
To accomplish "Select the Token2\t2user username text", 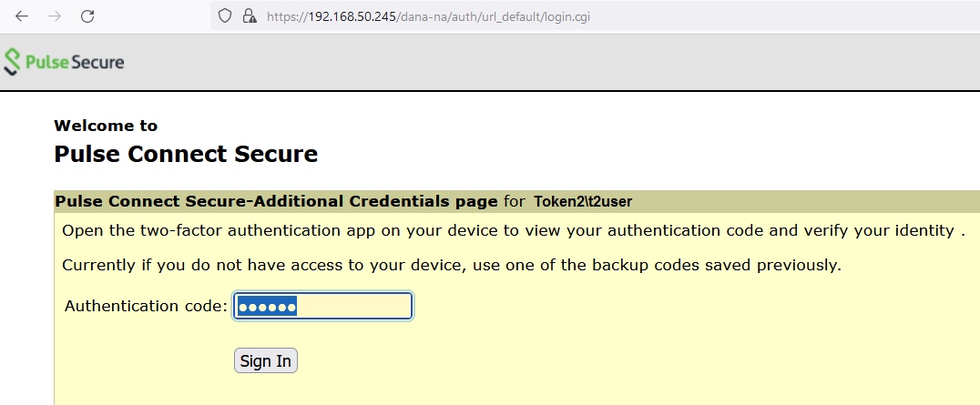I will coord(583,201).
